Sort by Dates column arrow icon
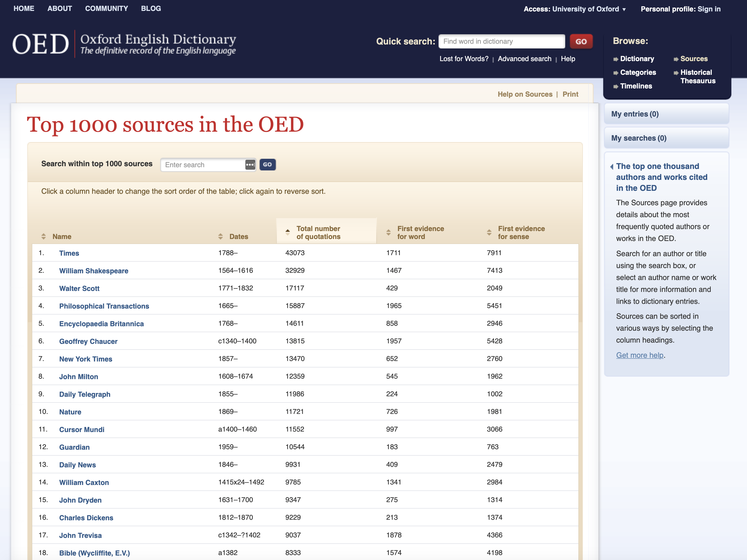The height and width of the screenshot is (560, 747). tap(221, 237)
